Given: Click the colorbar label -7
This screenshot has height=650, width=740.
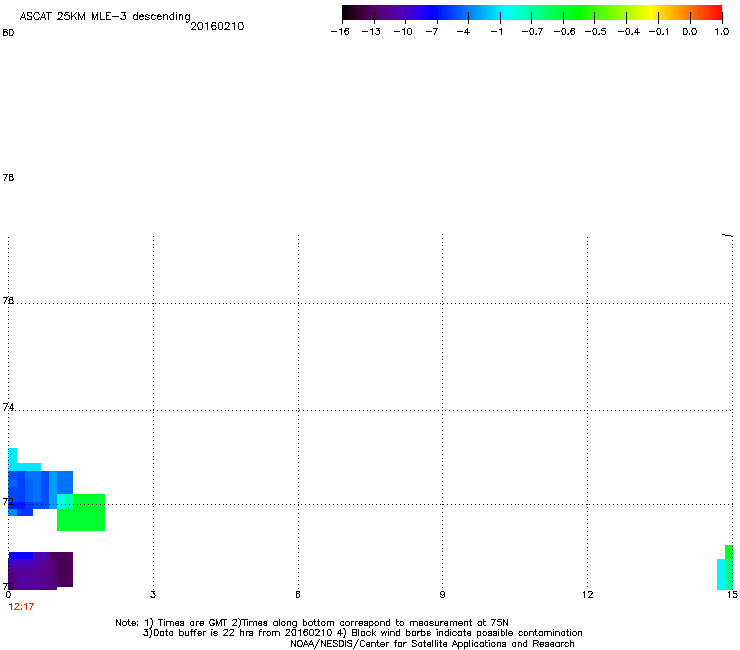Looking at the screenshot, I should [432, 32].
